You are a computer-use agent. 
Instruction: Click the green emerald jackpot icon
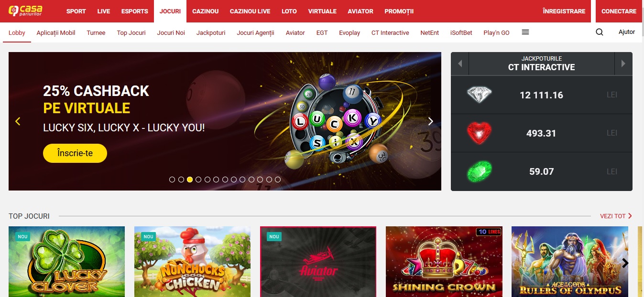(479, 171)
